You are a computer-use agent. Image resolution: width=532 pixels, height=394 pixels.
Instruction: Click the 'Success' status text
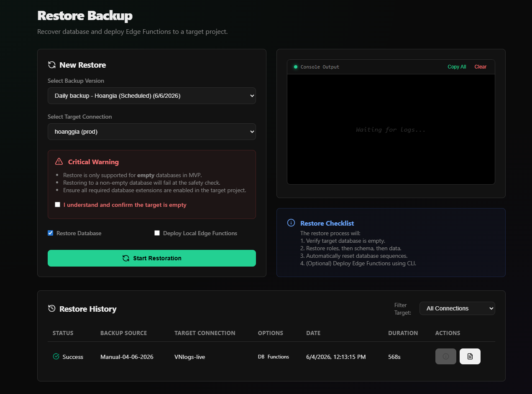point(73,357)
